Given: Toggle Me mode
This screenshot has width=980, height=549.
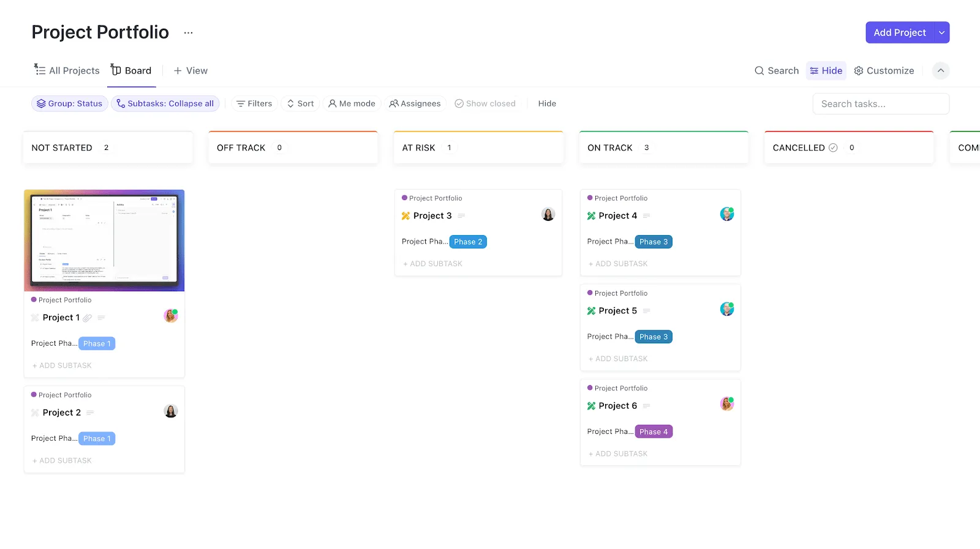Looking at the screenshot, I should coord(352,103).
